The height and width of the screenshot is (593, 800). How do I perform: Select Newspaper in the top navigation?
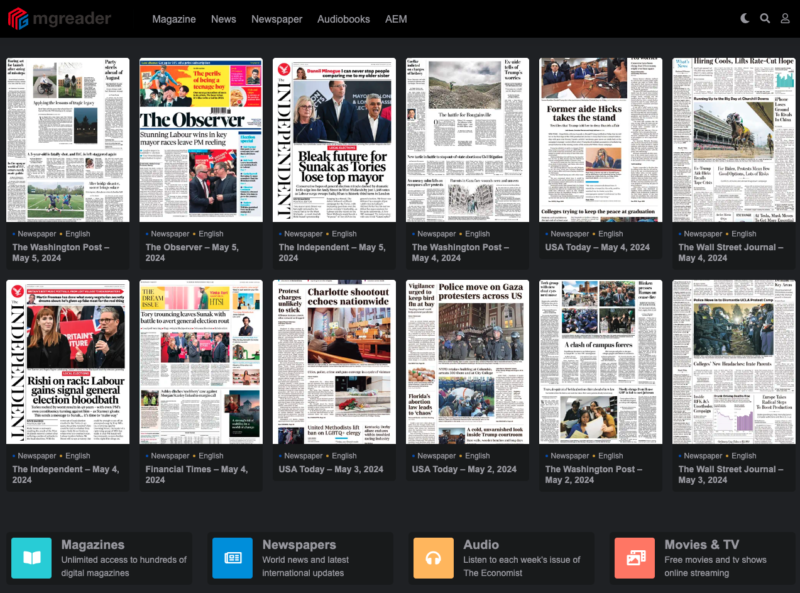pos(277,19)
